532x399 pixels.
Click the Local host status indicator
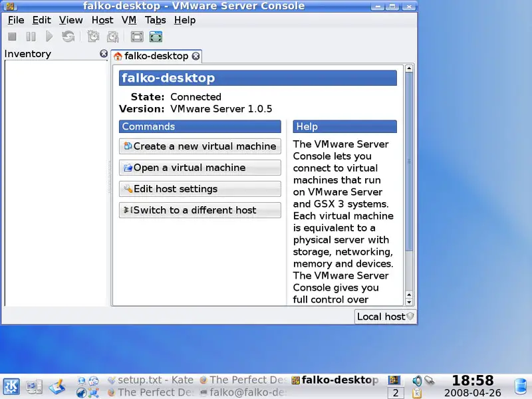(x=386, y=317)
